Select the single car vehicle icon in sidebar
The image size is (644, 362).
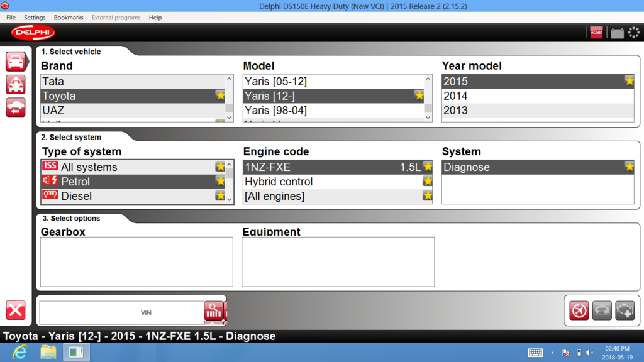16,62
